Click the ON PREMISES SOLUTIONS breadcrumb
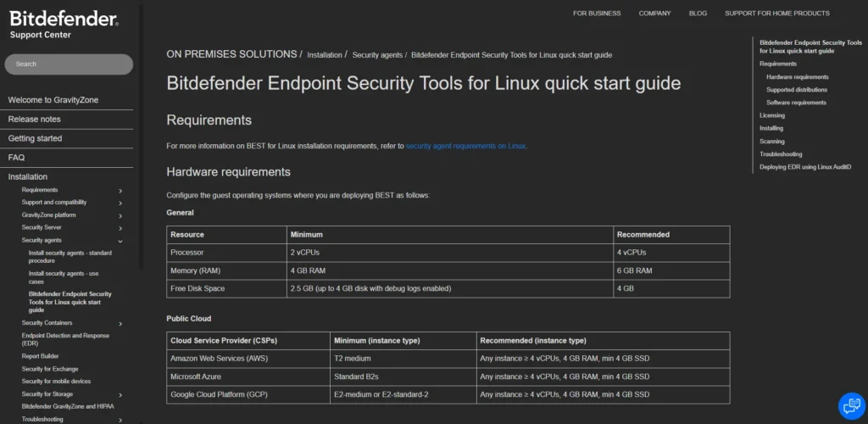 point(231,54)
